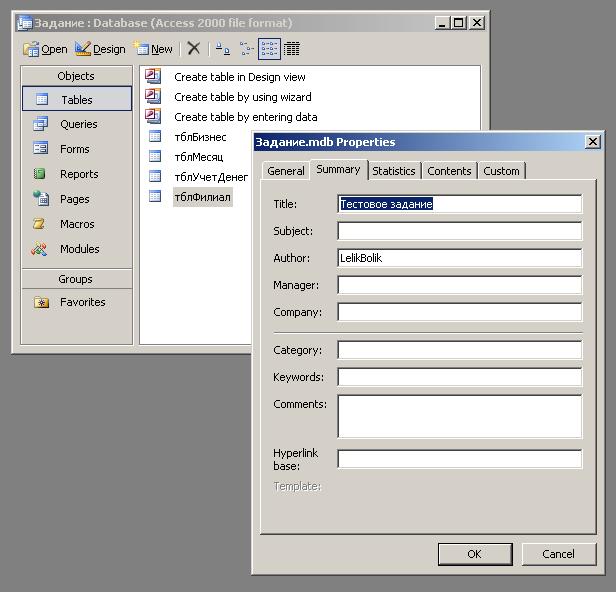Select the тблМесяц table
The height and width of the screenshot is (592, 616).
(199, 157)
